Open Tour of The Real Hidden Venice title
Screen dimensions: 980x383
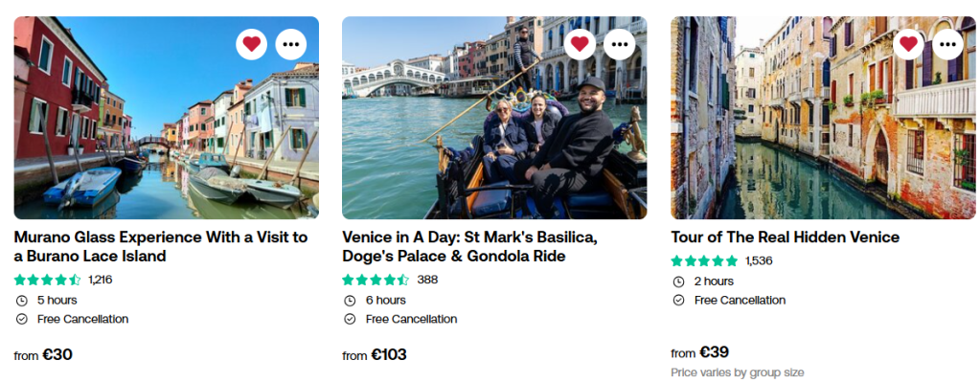pos(786,237)
